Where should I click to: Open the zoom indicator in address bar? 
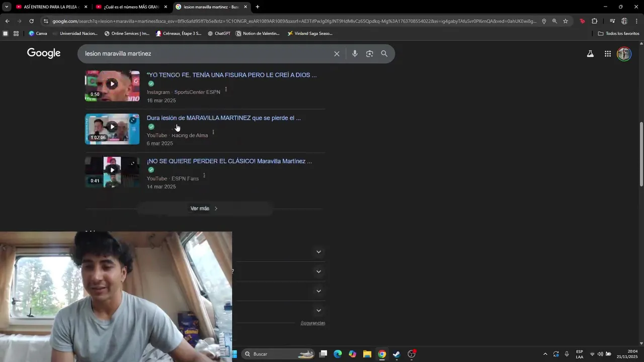point(554,21)
